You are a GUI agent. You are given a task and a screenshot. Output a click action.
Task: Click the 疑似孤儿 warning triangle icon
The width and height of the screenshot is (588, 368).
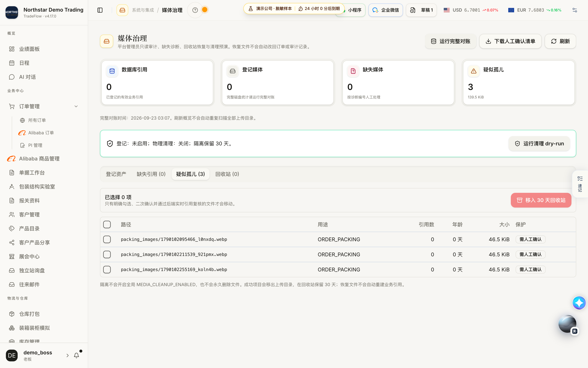[x=474, y=71]
